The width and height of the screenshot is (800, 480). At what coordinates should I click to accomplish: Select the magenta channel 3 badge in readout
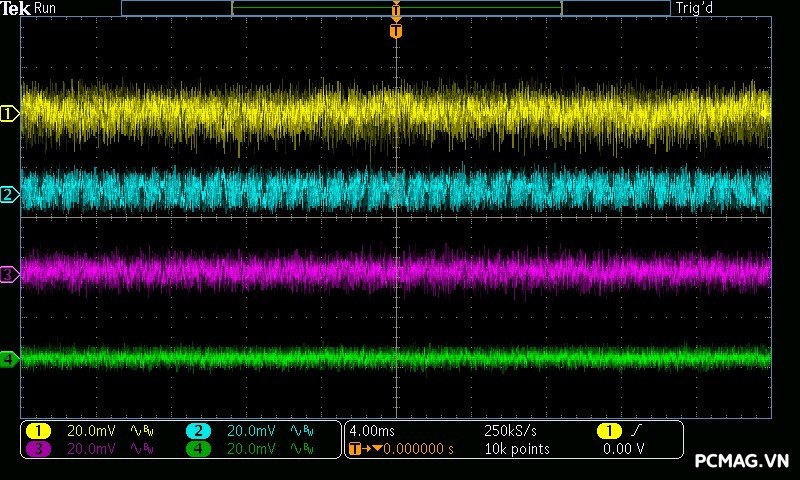click(x=38, y=449)
